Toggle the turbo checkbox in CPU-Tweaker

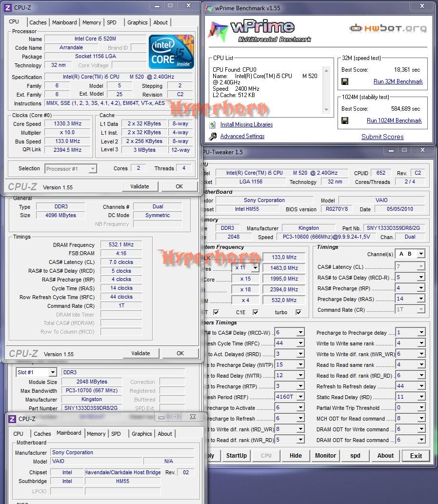click(x=299, y=312)
